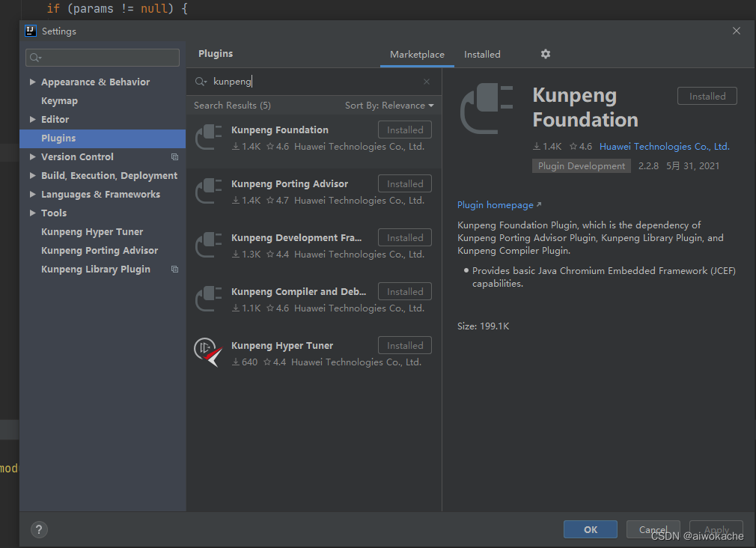Switch to the Installed tab

coord(482,55)
